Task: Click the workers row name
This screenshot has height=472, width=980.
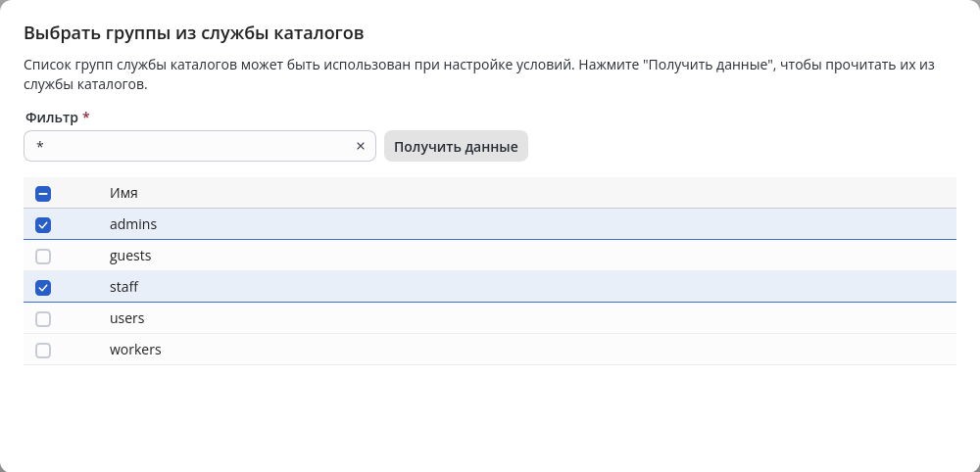Action: point(135,350)
